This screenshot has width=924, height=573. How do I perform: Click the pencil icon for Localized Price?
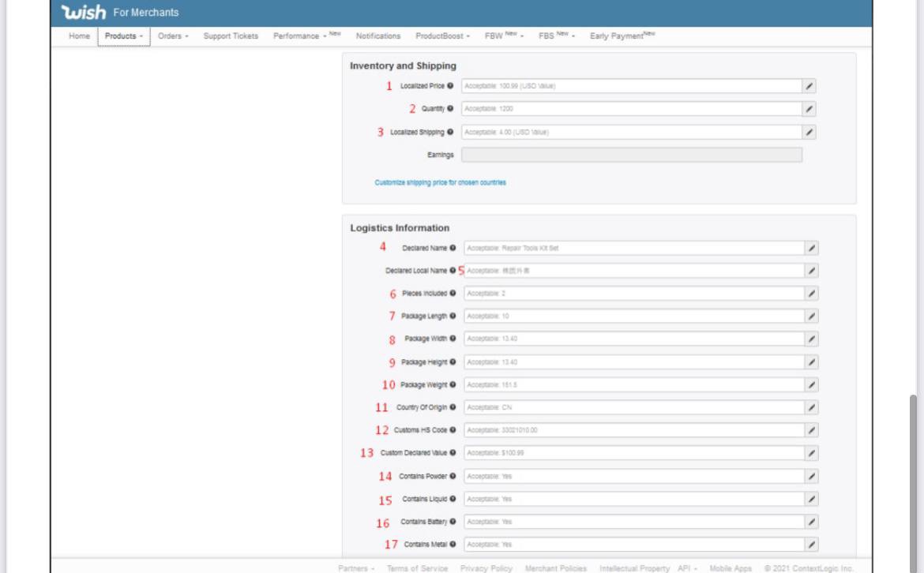coord(809,86)
